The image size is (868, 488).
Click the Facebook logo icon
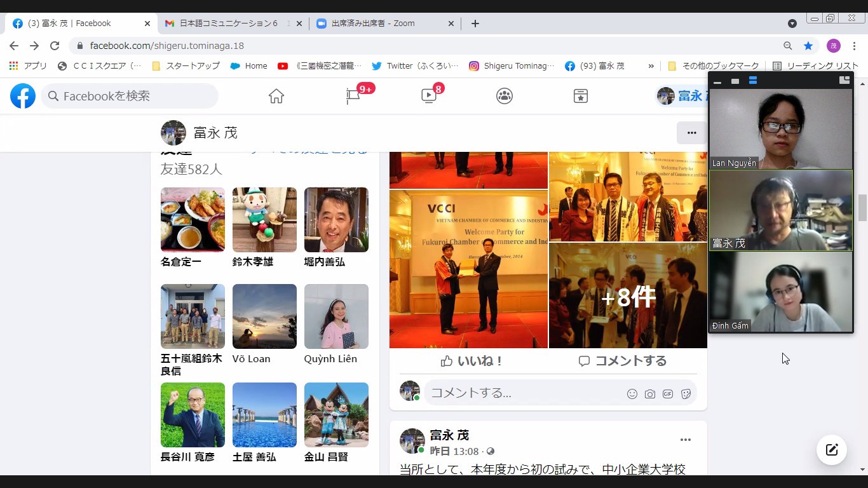coord(23,96)
